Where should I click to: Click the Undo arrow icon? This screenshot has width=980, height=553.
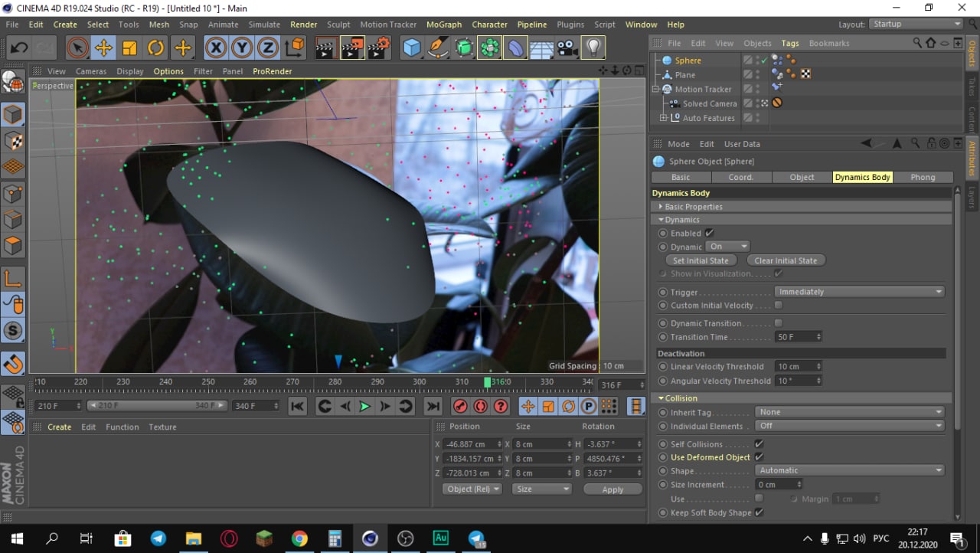tap(18, 48)
